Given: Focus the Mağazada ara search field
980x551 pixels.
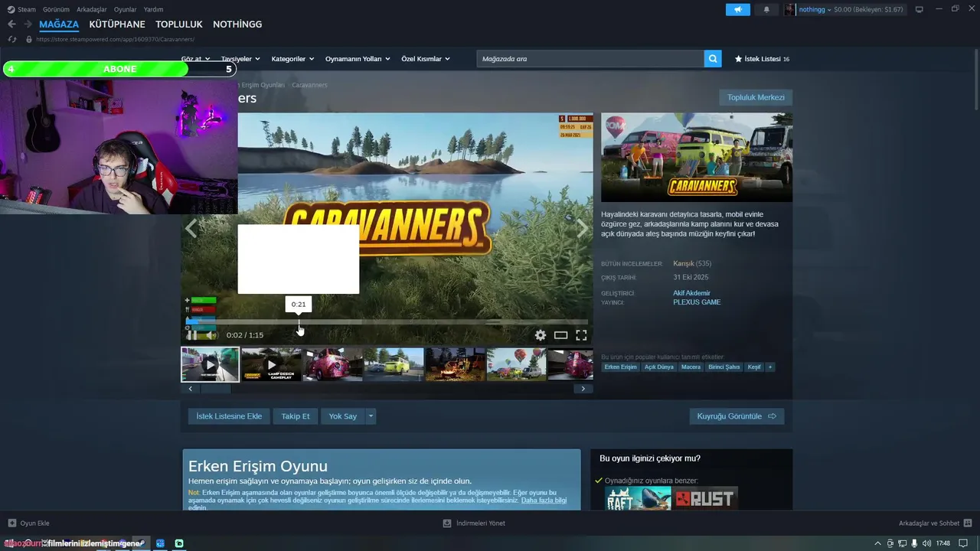Looking at the screenshot, I should (x=590, y=59).
